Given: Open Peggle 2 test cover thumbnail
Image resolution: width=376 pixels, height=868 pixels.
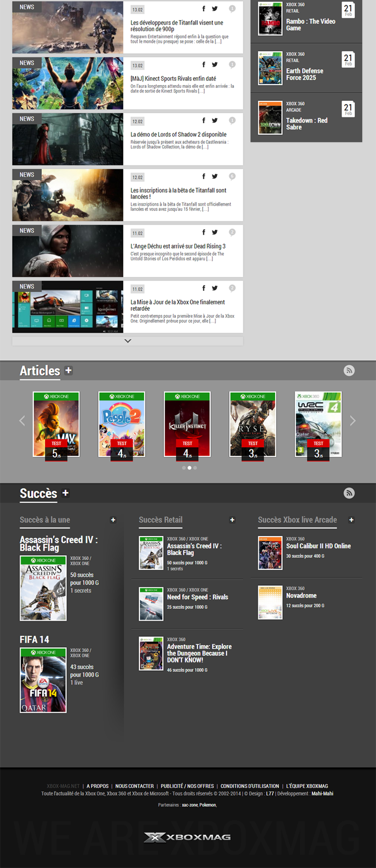Looking at the screenshot, I should coord(122,424).
